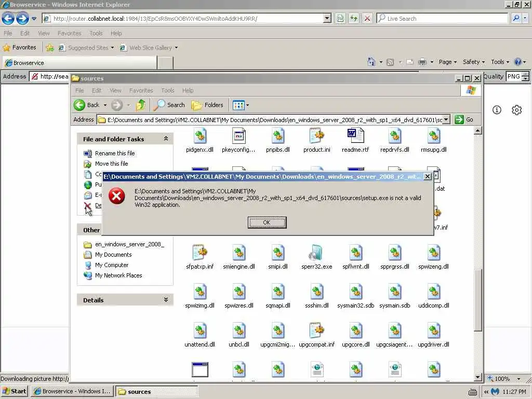Switch to the sources taskbar item
Screen dimensions: 532x399
click(156, 392)
